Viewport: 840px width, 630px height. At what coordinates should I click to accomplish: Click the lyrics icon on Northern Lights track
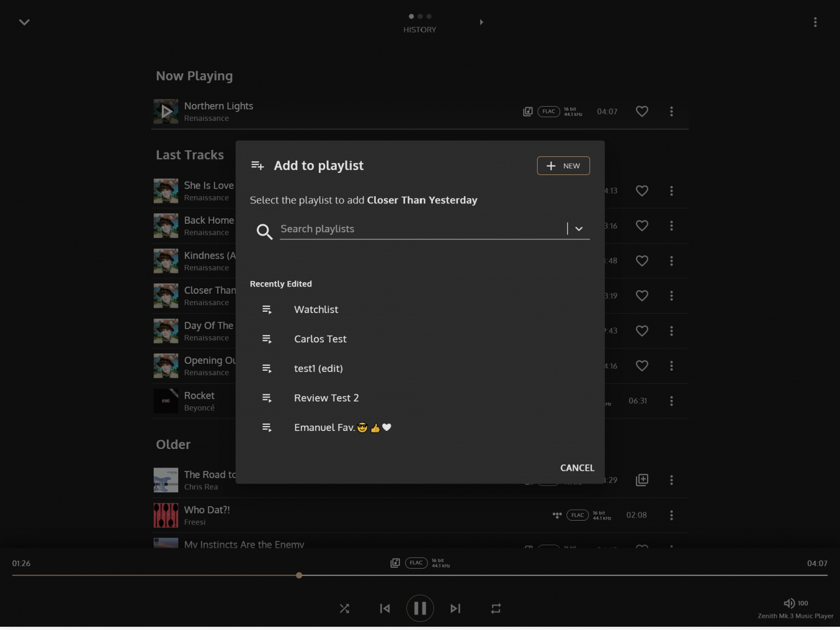528,111
